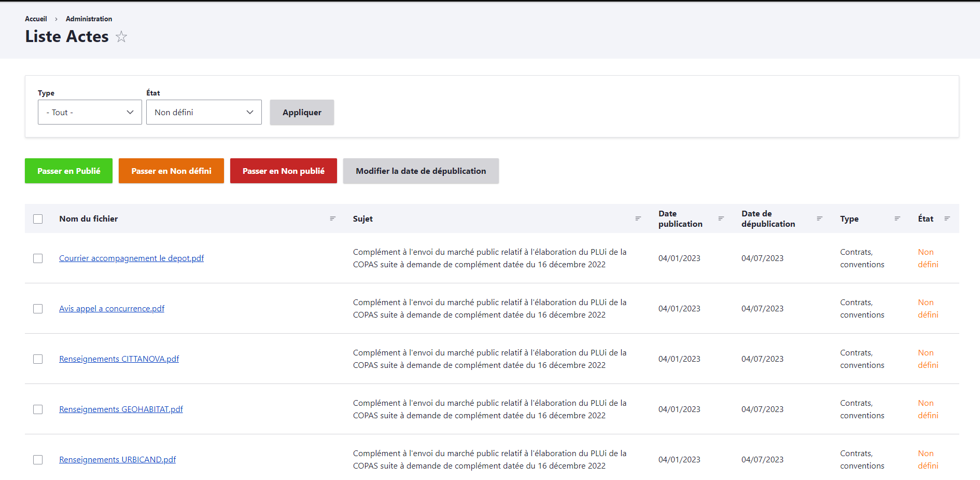Click the sort icon in Sujet column
Screen dimensions: 980x480
pyautogui.click(x=638, y=219)
